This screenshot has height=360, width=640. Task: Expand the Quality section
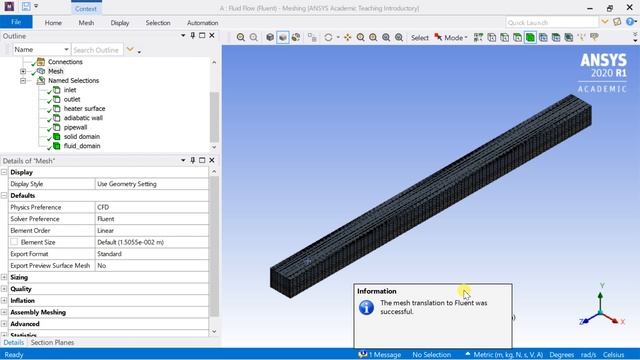(x=4, y=289)
